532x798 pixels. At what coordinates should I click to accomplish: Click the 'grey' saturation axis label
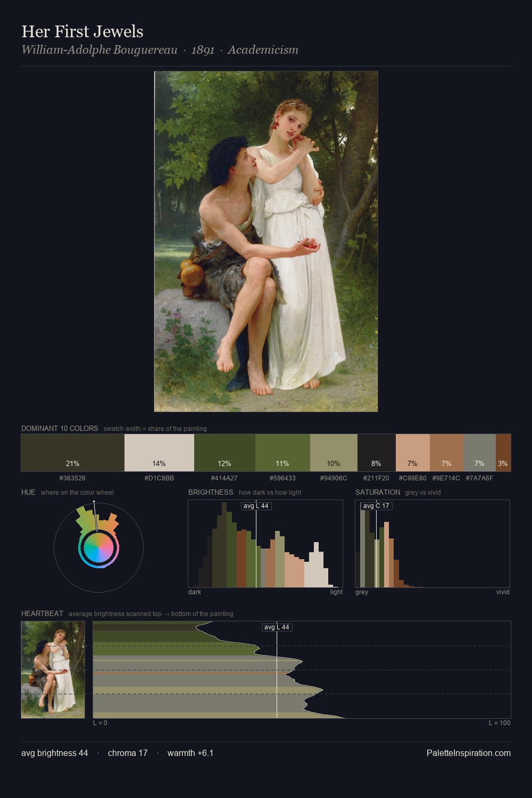click(362, 592)
